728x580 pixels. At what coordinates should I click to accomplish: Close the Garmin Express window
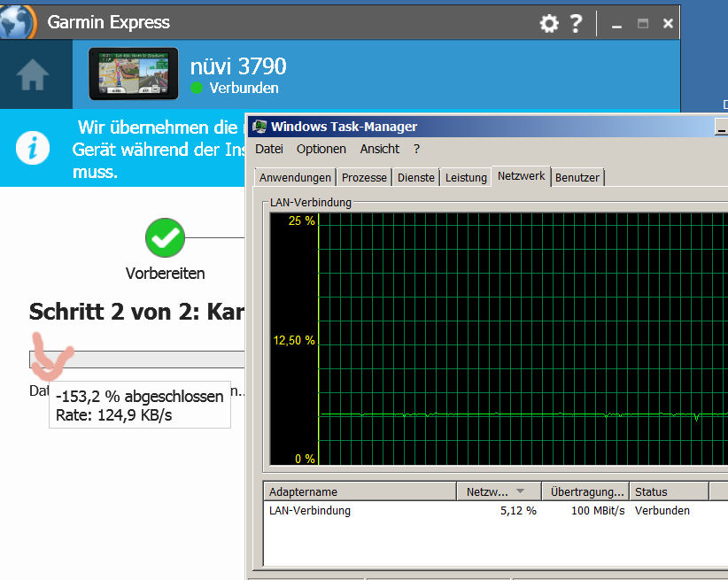coord(668,23)
